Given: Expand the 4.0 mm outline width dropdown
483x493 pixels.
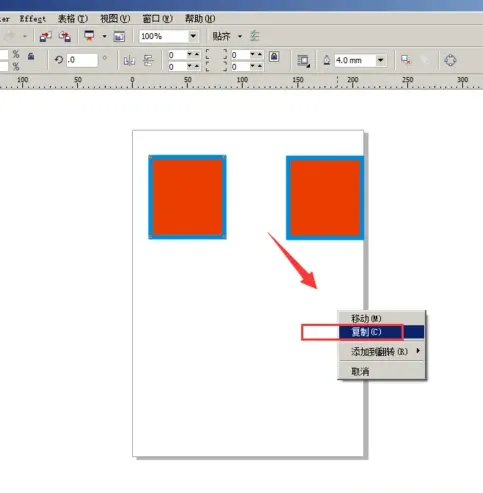Looking at the screenshot, I should click(381, 60).
